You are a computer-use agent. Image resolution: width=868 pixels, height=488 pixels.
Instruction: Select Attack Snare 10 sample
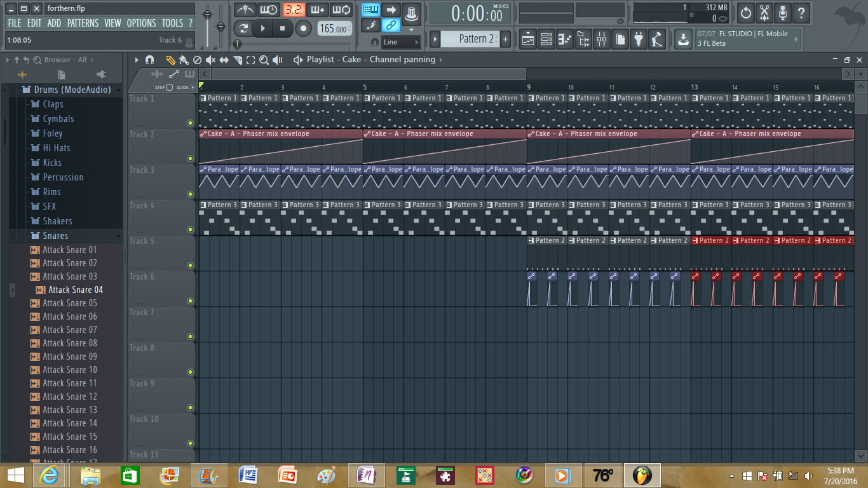pos(70,370)
